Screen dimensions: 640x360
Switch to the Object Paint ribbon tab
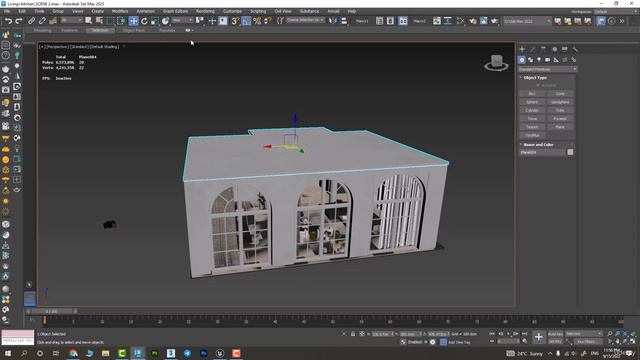pyautogui.click(x=134, y=30)
